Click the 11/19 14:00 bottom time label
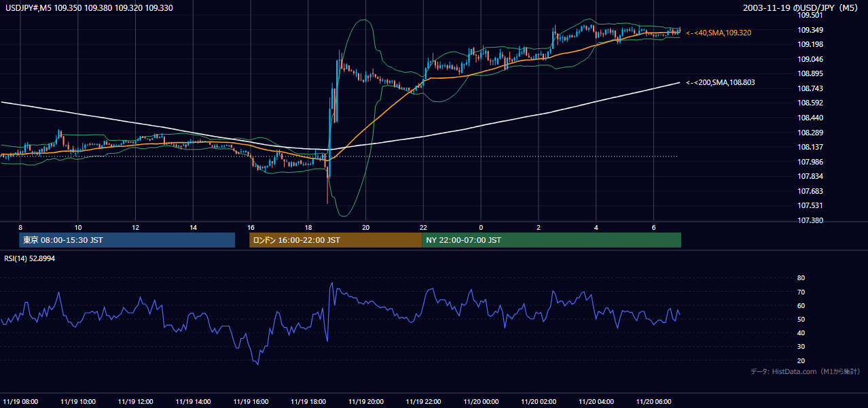Screen dimensions: 868x408 [194, 401]
